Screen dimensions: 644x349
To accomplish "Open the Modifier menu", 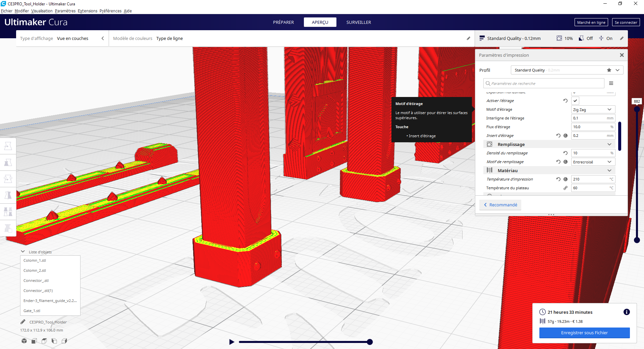I will [22, 11].
